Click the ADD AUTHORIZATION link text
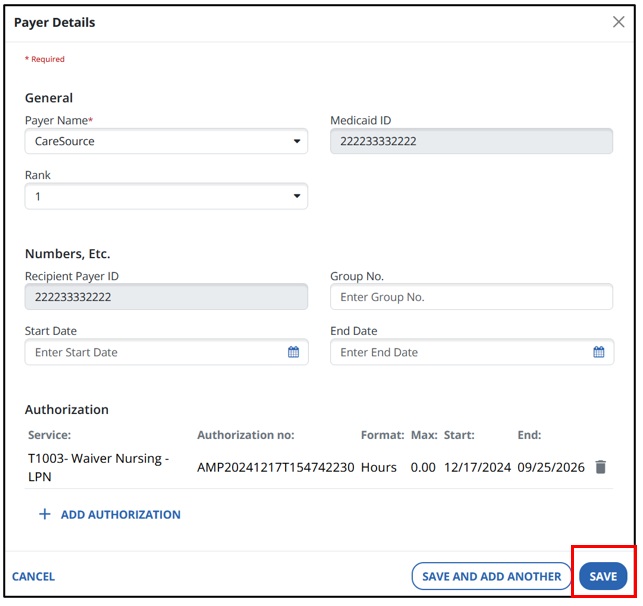Screen dimensions: 643x606 click(x=120, y=514)
